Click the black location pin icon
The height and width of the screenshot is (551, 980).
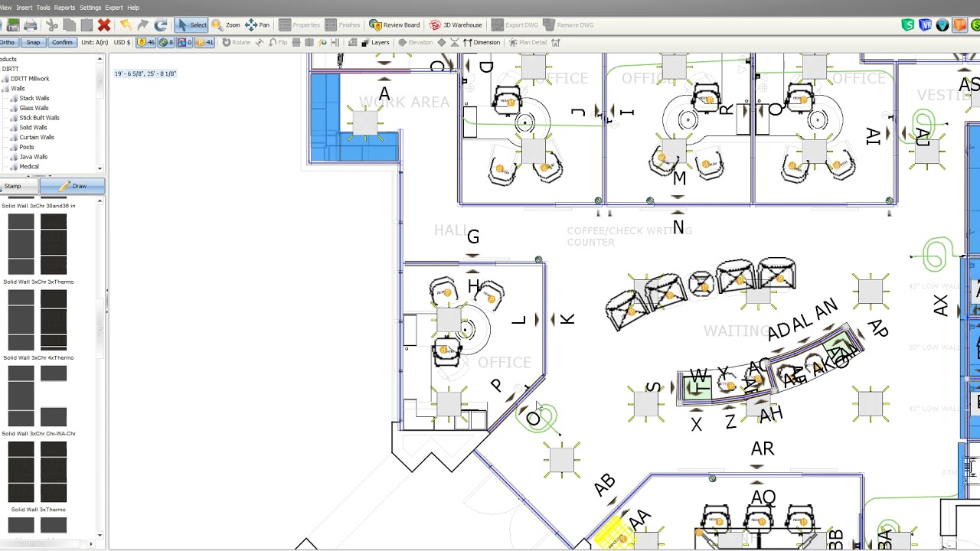pyautogui.click(x=942, y=25)
